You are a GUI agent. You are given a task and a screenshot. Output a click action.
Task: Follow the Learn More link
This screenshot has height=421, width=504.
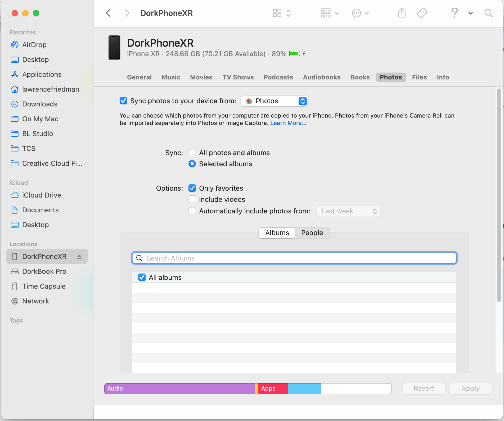288,123
